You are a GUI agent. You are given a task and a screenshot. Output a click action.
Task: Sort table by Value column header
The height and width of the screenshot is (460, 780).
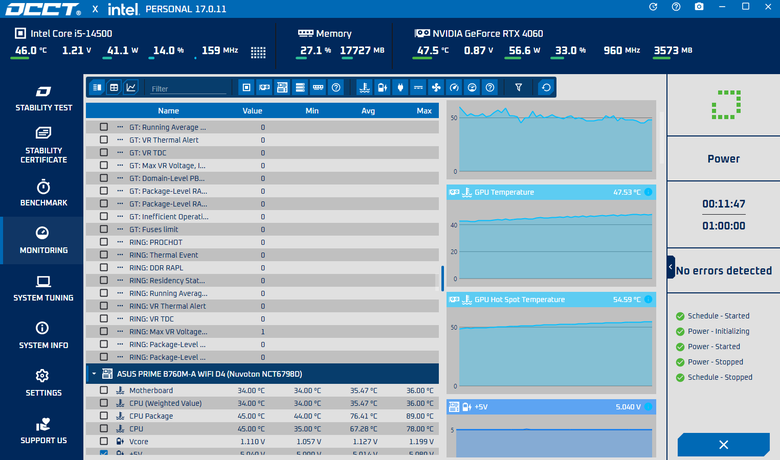tap(252, 111)
